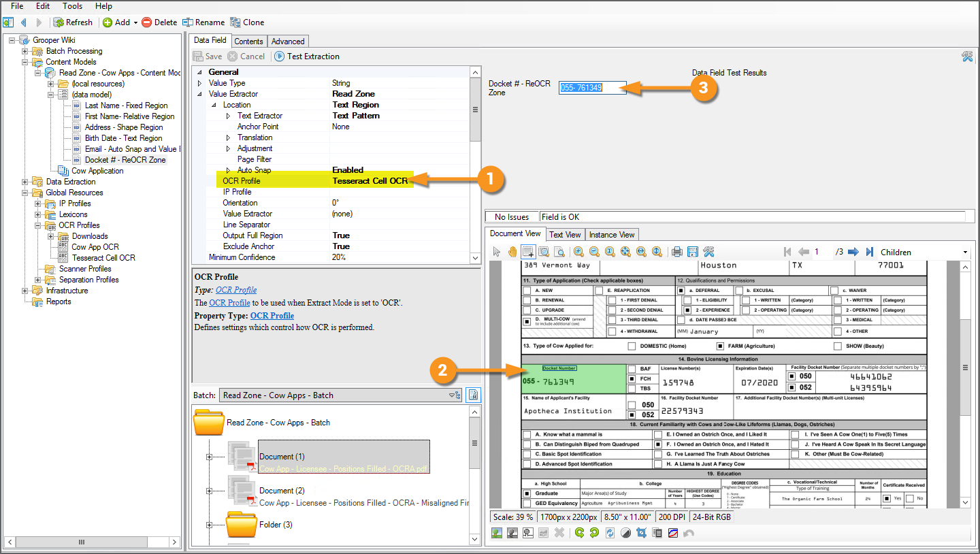Click the Refresh toolbar button

pyautogui.click(x=73, y=22)
